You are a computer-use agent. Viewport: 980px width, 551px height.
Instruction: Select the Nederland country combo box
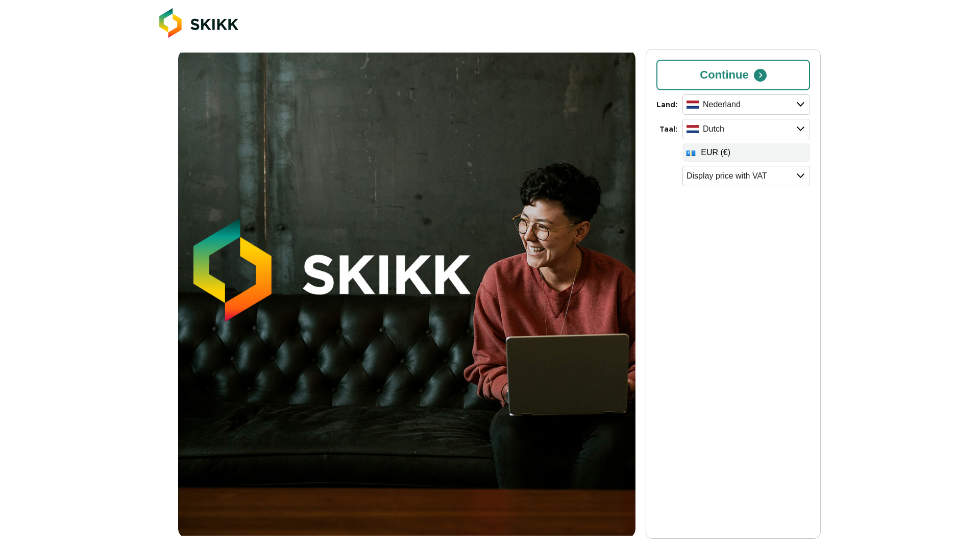tap(746, 105)
